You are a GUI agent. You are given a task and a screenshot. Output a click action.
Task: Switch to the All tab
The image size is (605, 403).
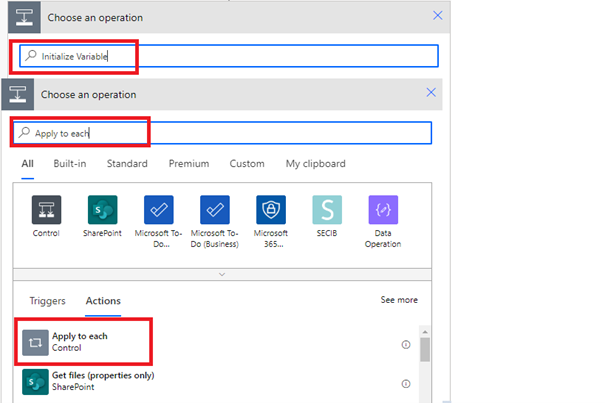tap(27, 164)
